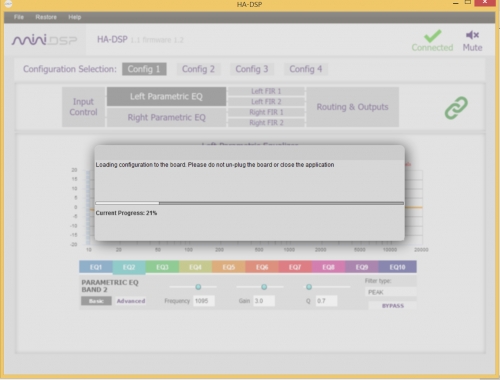
Task: Open the Input Control section
Action: tap(83, 107)
